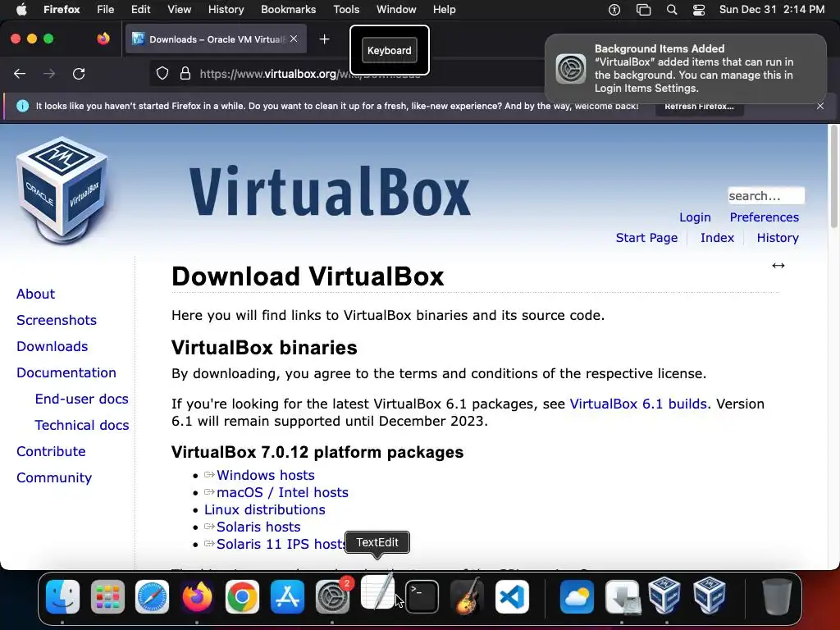The width and height of the screenshot is (840, 630).
Task: Launch Safari from the Dock
Action: click(152, 597)
